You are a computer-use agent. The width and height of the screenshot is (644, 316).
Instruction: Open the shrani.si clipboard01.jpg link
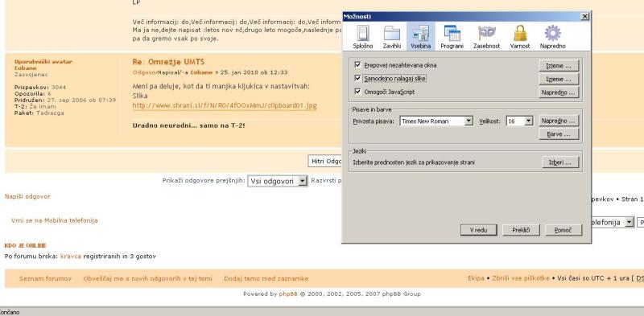click(x=225, y=106)
